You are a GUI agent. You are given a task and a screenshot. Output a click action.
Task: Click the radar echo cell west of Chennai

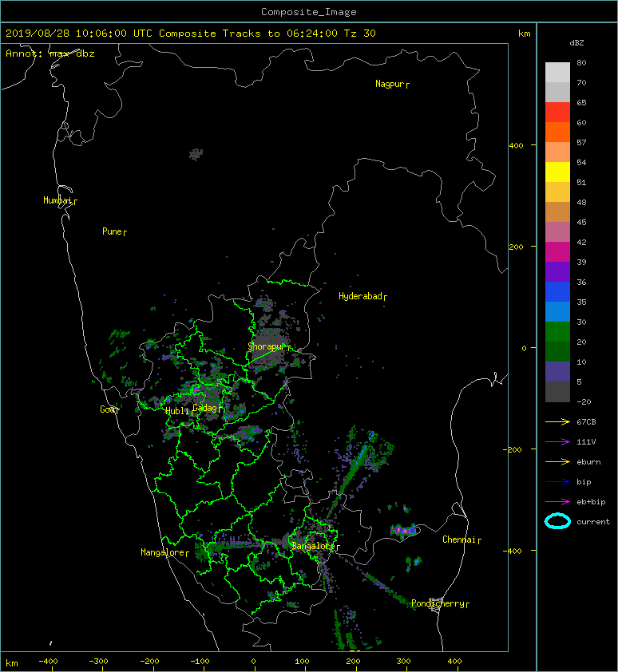point(403,530)
